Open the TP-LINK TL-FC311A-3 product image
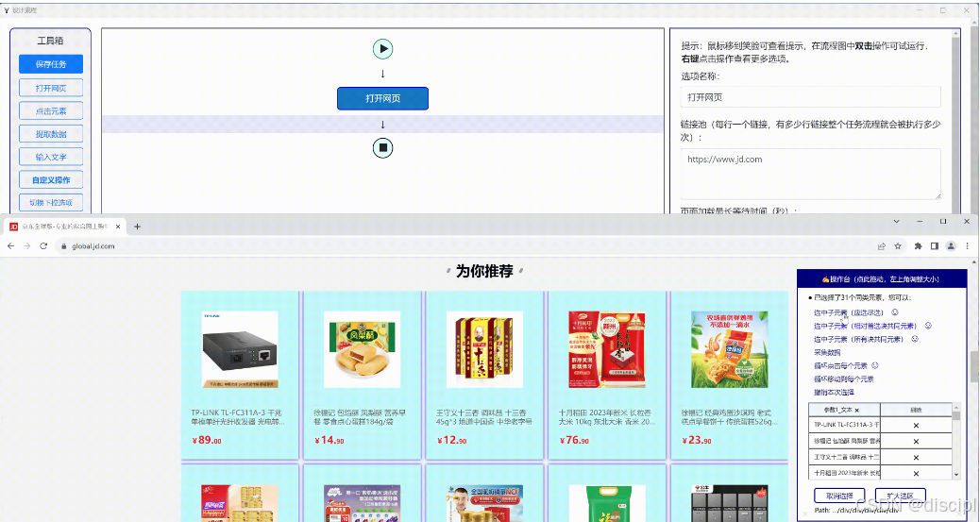 [x=240, y=350]
